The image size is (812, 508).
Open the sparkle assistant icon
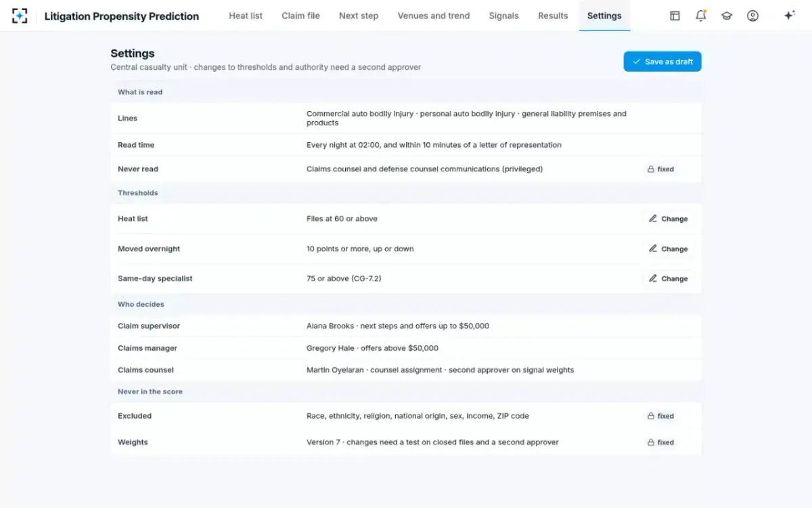click(x=789, y=16)
